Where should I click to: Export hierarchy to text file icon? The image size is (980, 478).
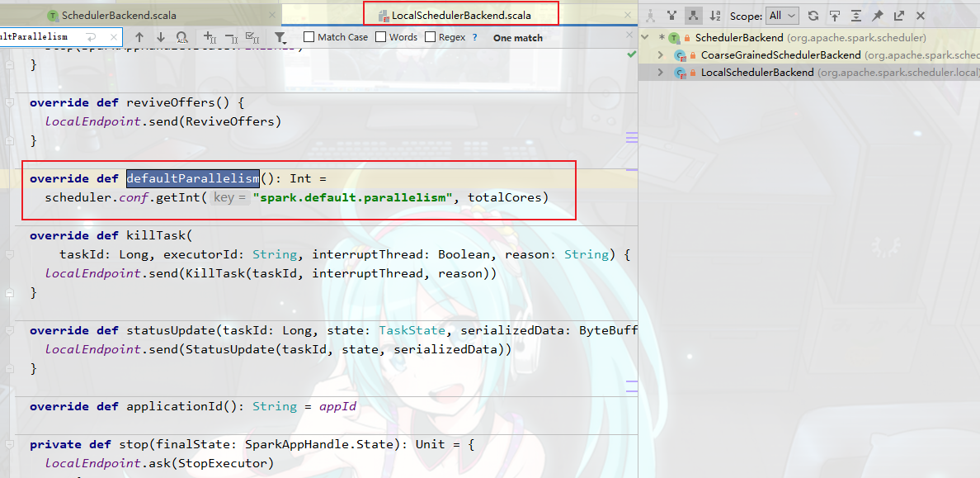(899, 16)
